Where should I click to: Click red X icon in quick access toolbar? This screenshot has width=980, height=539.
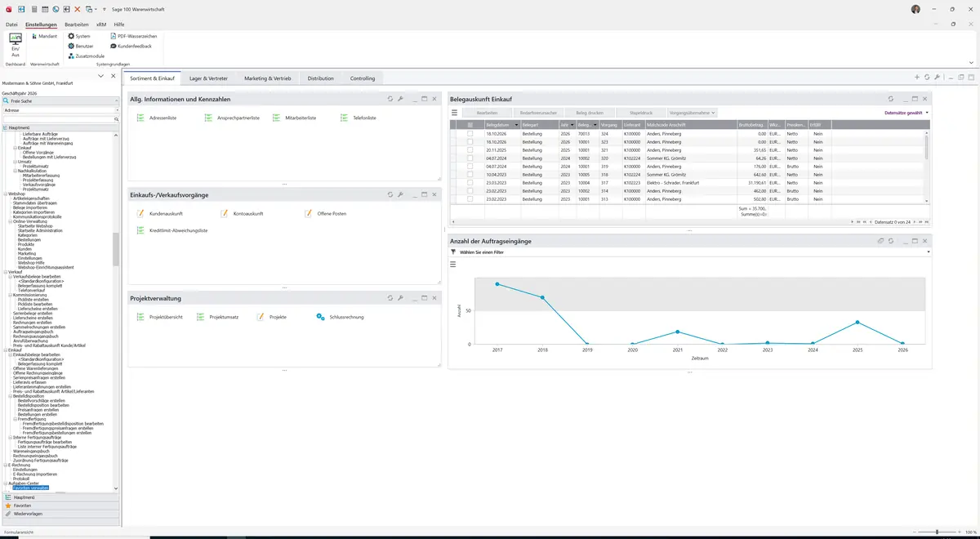tap(77, 9)
